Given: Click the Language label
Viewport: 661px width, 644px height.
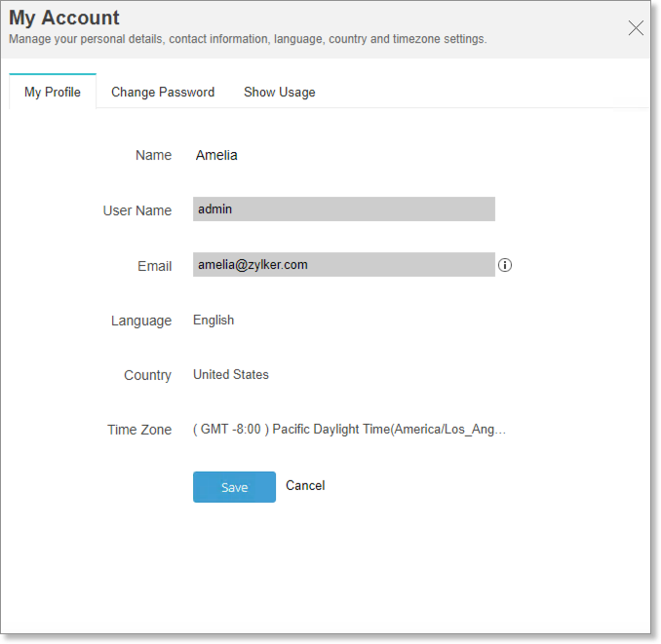Looking at the screenshot, I should pyautogui.click(x=140, y=321).
